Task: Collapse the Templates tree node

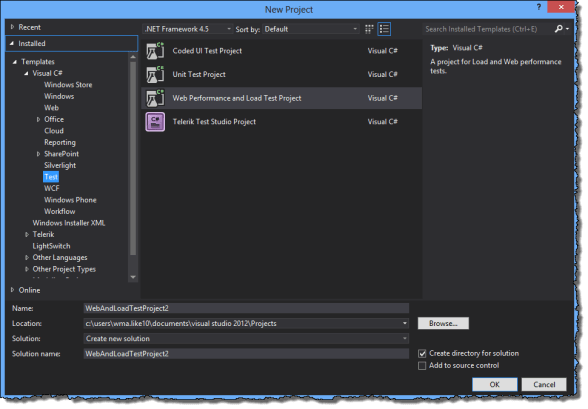Action: click(x=15, y=62)
